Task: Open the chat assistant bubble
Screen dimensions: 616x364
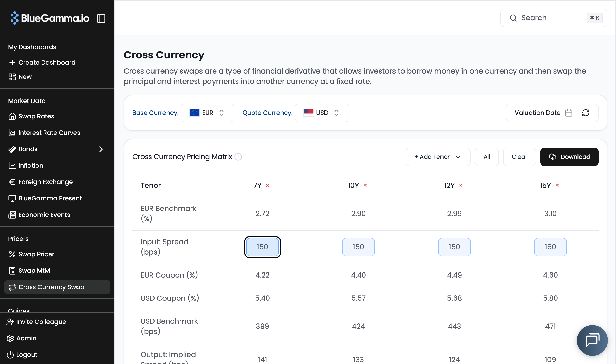Action: 592,340
